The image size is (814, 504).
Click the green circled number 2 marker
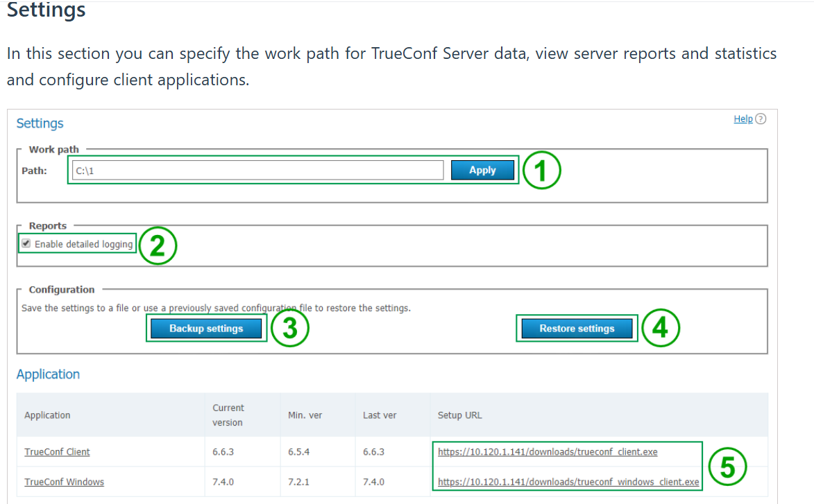(x=158, y=245)
